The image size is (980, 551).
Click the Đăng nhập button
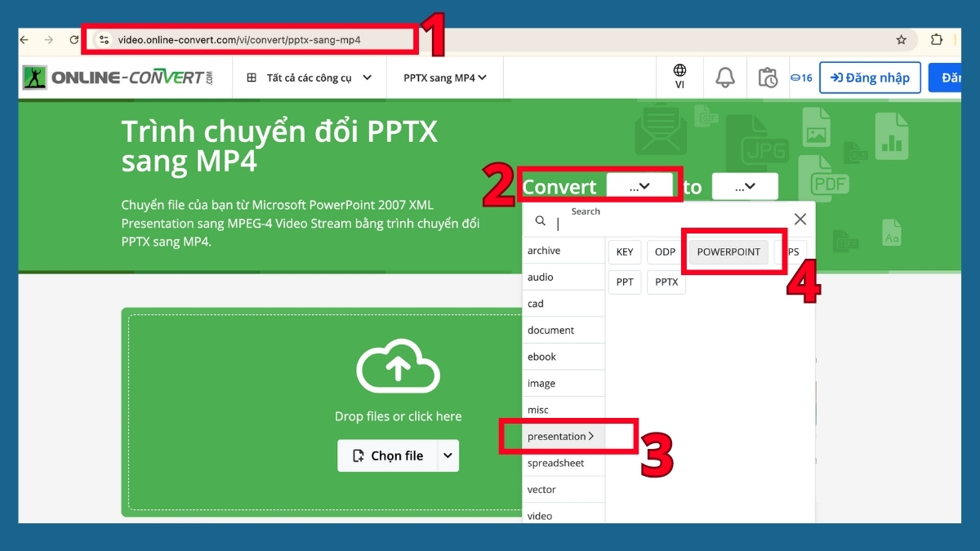[x=869, y=77]
